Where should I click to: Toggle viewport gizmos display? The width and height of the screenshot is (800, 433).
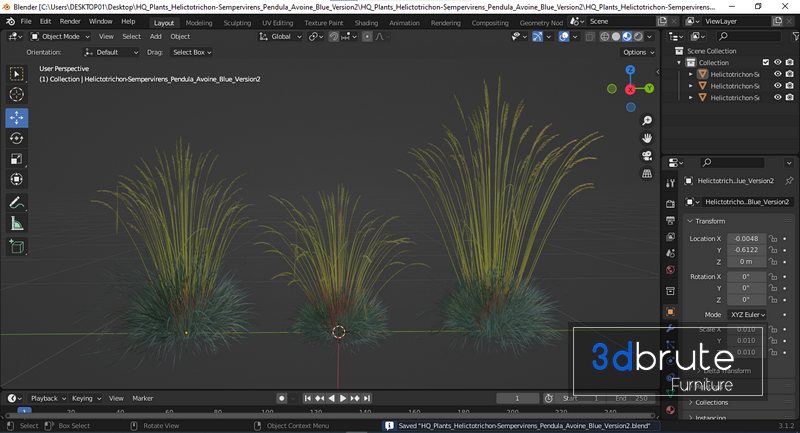click(x=537, y=37)
